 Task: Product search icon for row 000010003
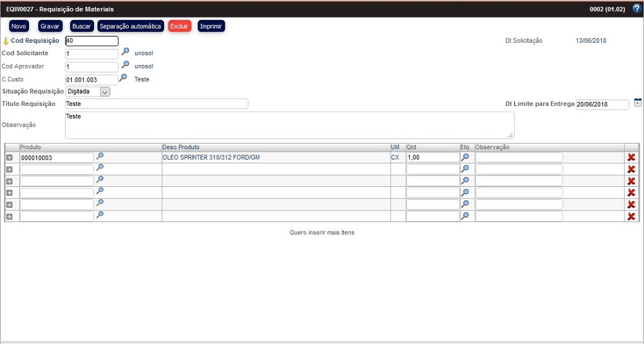100,156
